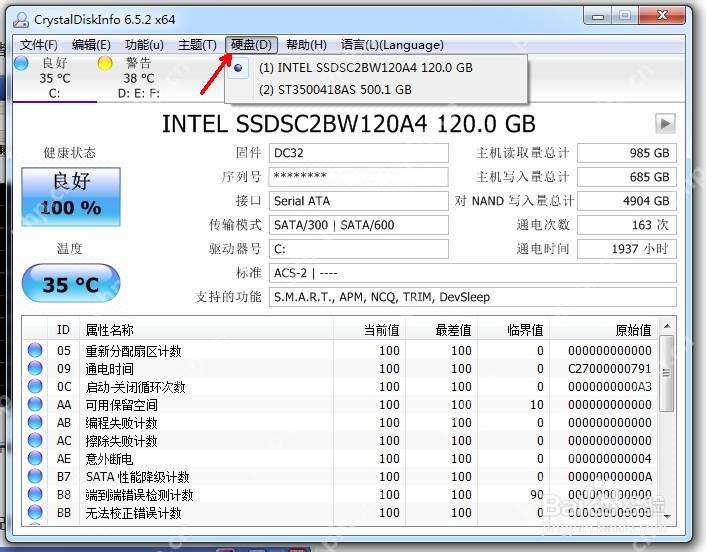Open the 功能(u) menu

pyautogui.click(x=144, y=45)
